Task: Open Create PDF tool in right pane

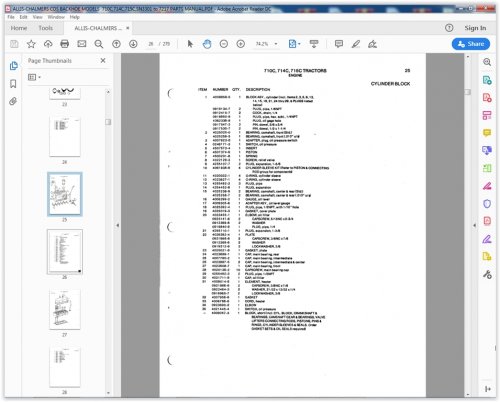Action: point(487,98)
